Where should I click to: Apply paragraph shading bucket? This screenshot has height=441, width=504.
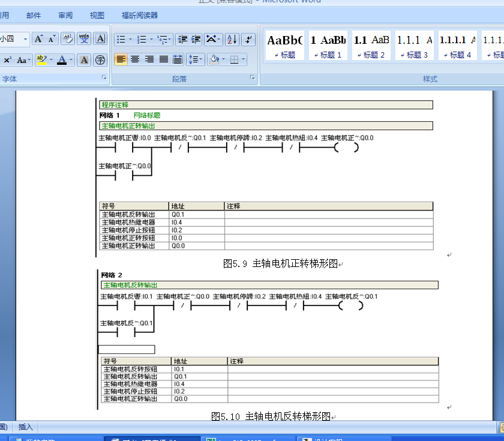214,59
